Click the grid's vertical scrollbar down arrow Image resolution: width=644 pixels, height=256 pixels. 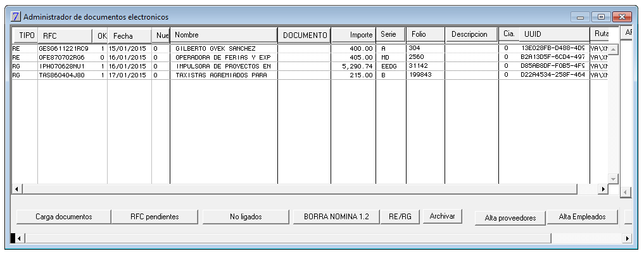click(x=613, y=179)
